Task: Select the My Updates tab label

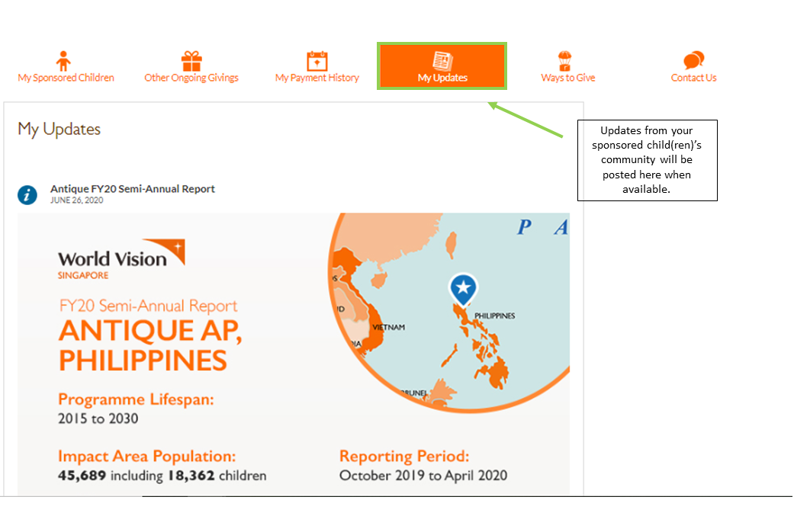Action: (x=442, y=78)
